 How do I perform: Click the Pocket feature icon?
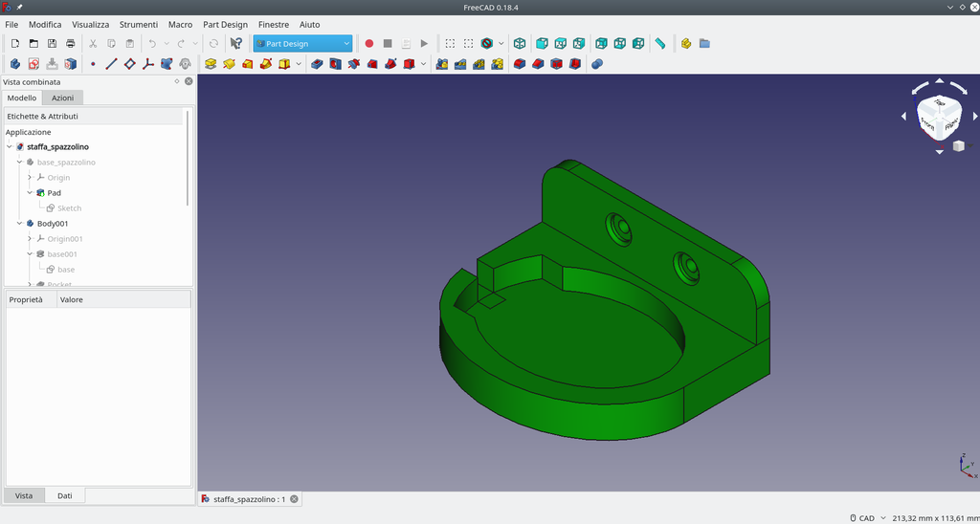click(317, 64)
